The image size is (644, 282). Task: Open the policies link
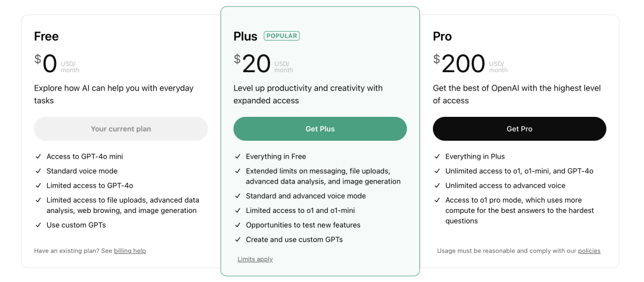[589, 251]
